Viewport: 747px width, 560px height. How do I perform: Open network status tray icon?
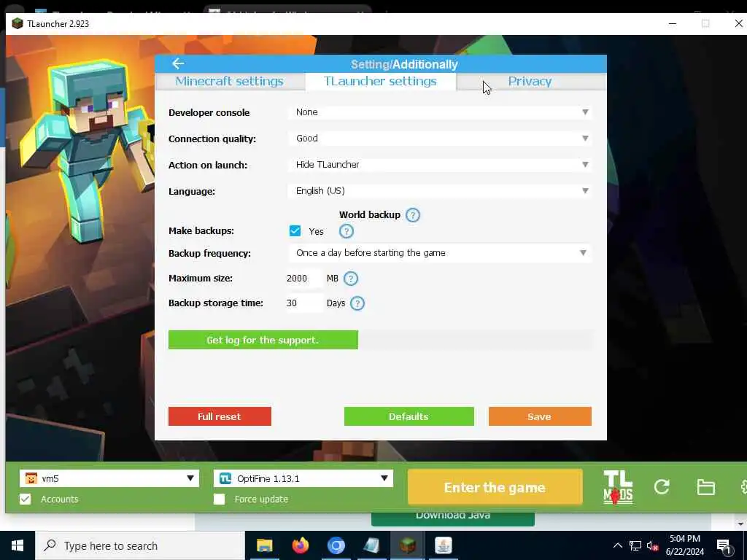pos(635,545)
